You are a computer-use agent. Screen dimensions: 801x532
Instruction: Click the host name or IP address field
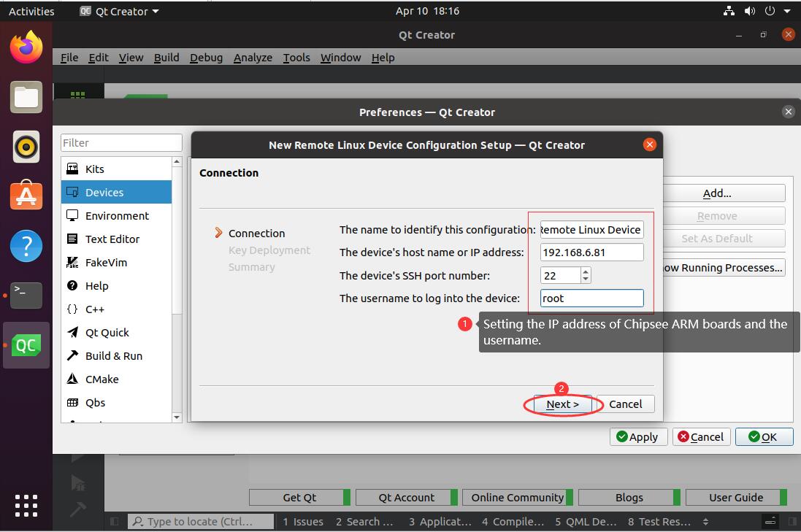click(x=591, y=252)
